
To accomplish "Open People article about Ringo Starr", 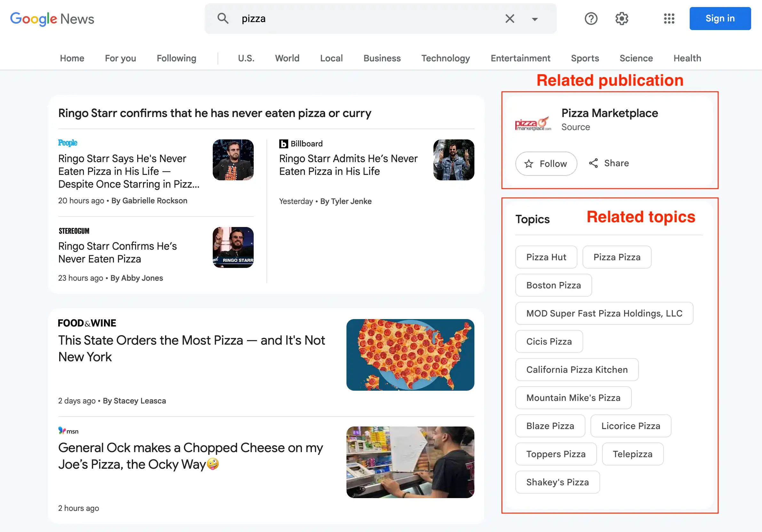I will [129, 171].
